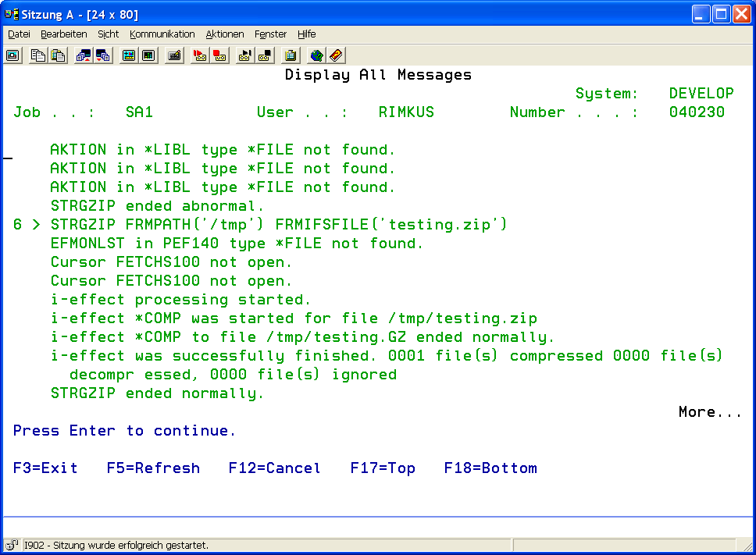
Task: Click the F3=Exit function key label
Action: (x=45, y=468)
